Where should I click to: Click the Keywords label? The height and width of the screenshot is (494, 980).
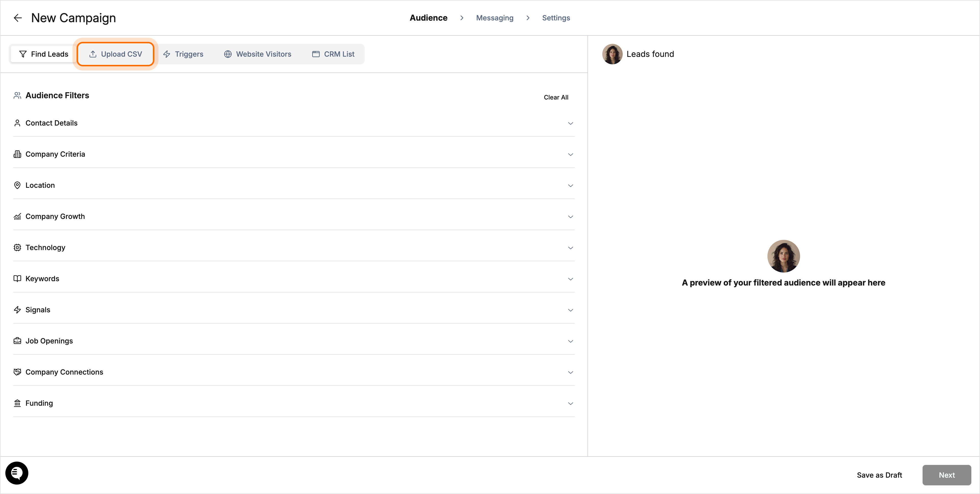coord(42,278)
